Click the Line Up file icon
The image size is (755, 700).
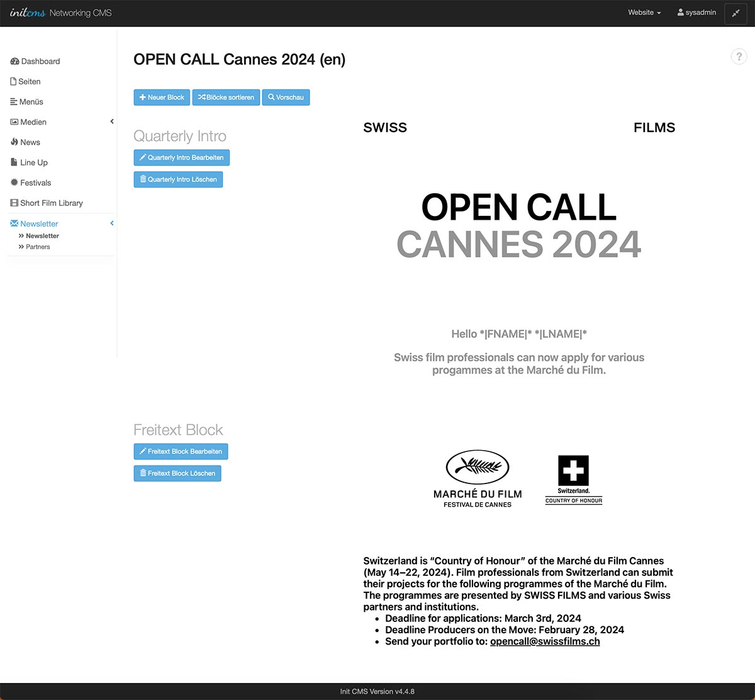click(x=14, y=162)
